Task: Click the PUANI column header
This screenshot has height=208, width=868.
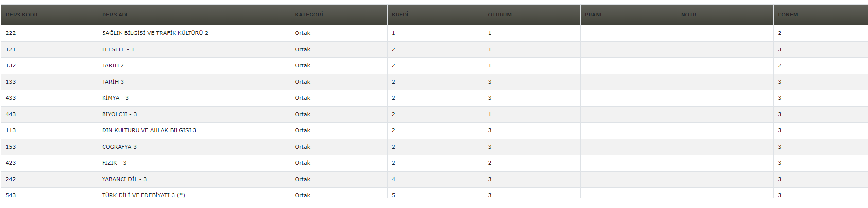Action: [593, 15]
